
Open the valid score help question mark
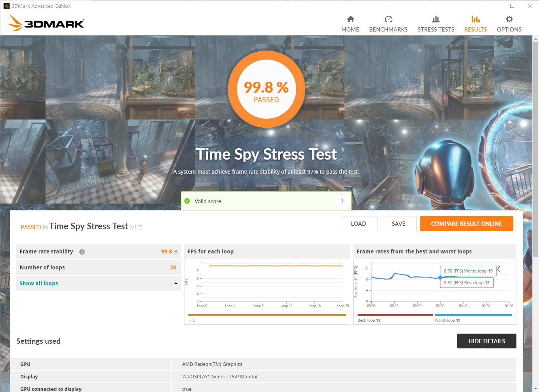pyautogui.click(x=342, y=201)
